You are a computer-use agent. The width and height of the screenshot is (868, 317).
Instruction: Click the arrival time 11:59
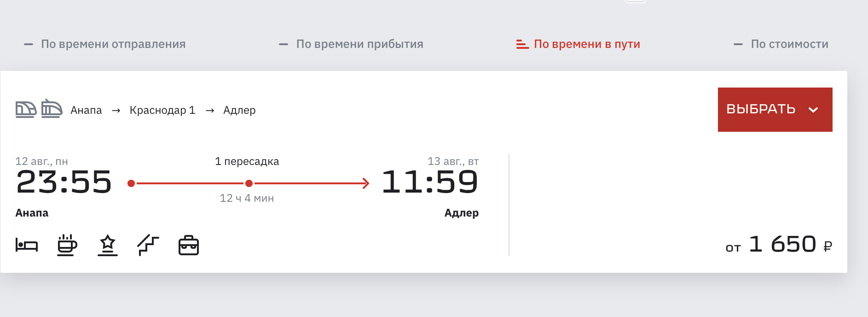(x=430, y=182)
